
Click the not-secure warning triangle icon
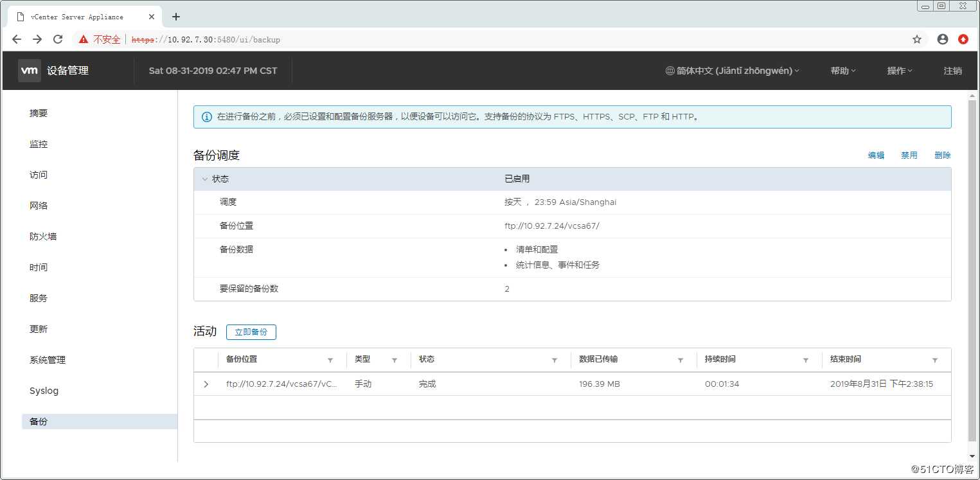84,39
